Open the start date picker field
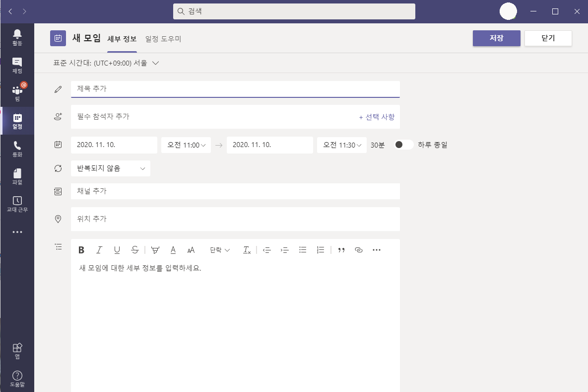Screen dimensions: 588x392 tap(114, 145)
